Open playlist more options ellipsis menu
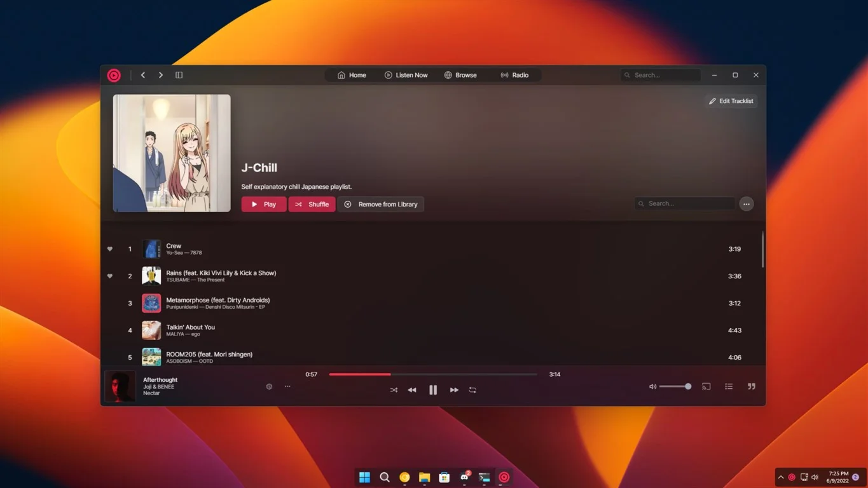This screenshot has height=488, width=868. 747,204
